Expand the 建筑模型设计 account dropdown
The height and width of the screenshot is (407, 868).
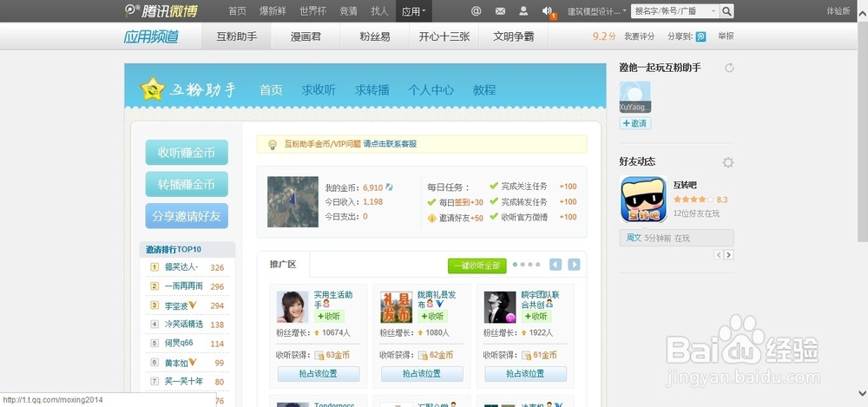pyautogui.click(x=597, y=11)
